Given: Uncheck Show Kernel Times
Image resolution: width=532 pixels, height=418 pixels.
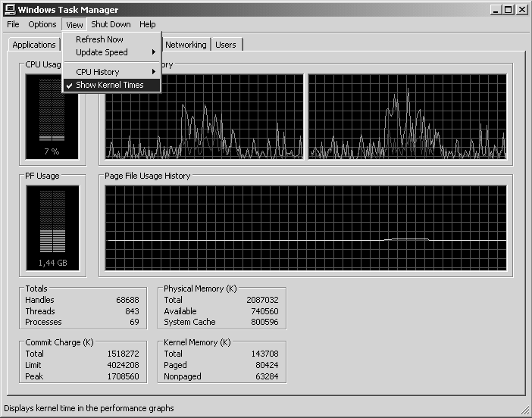Looking at the screenshot, I should click(111, 85).
